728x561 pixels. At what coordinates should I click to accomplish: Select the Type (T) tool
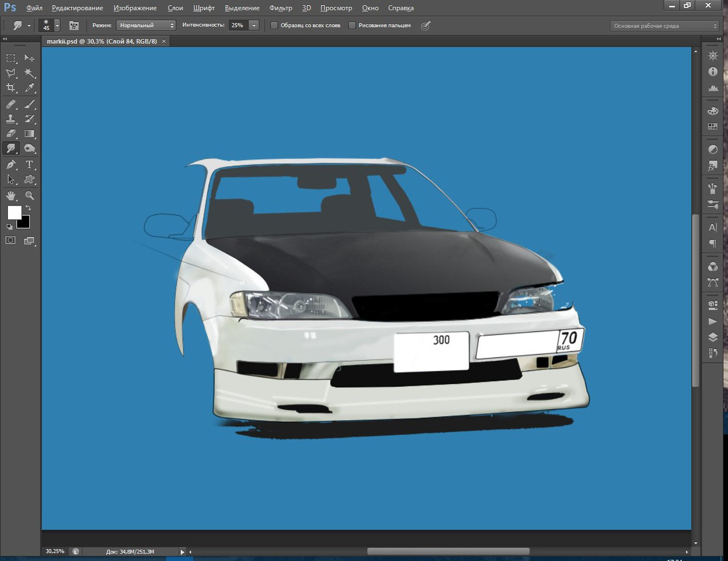pyautogui.click(x=30, y=164)
